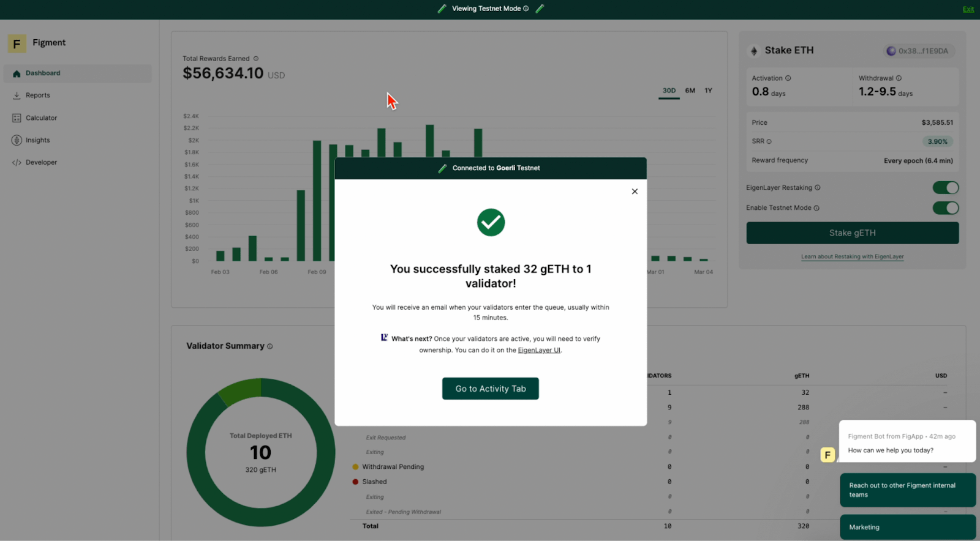Click the Calculator icon in sidebar
980x541 pixels.
(17, 118)
